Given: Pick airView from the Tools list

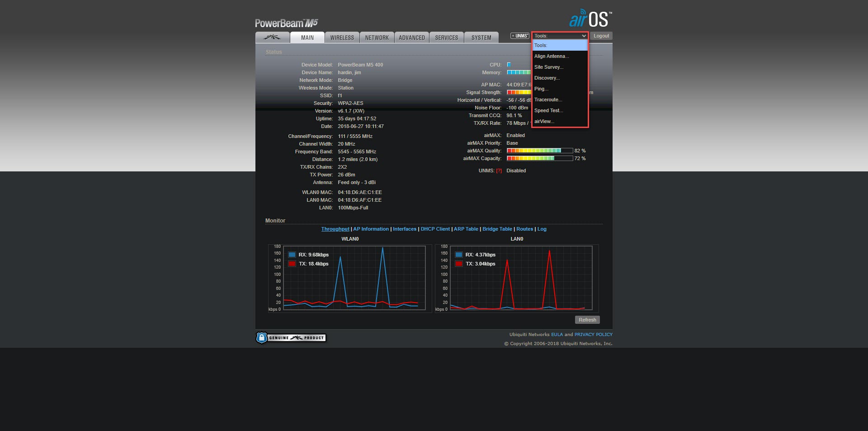Looking at the screenshot, I should coord(544,122).
